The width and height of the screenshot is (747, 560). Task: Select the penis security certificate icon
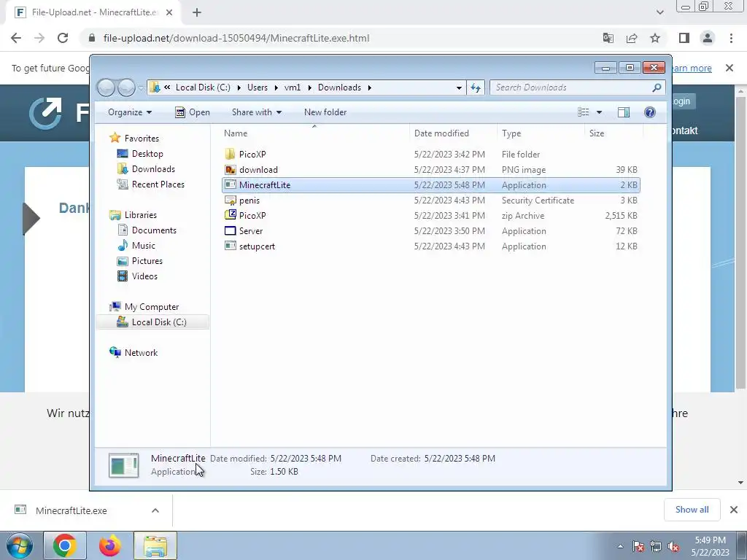[230, 200]
